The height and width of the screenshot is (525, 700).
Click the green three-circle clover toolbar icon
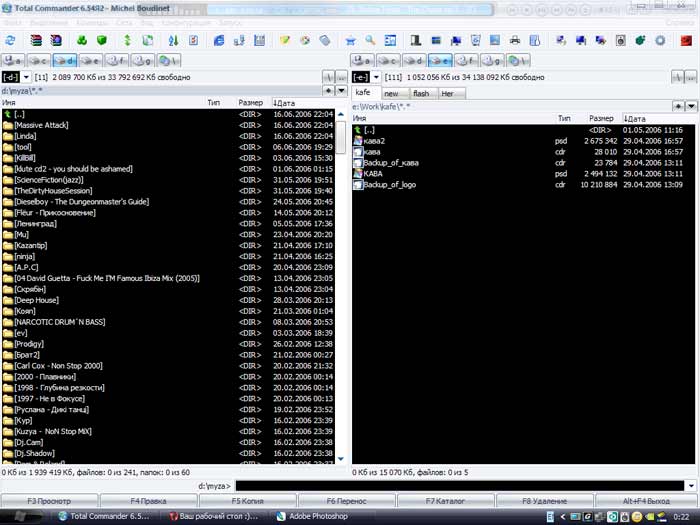(82, 41)
